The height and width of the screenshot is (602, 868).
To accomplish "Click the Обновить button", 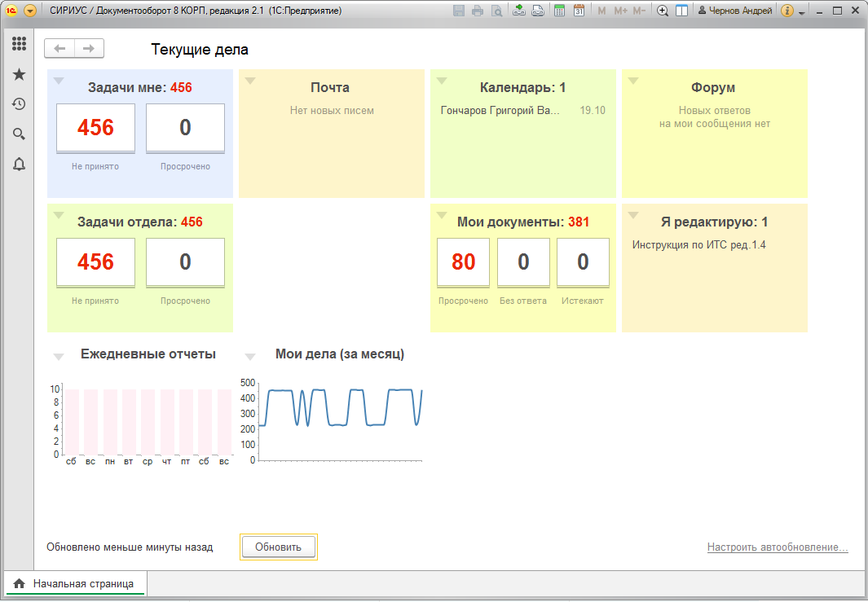I will click(279, 547).
